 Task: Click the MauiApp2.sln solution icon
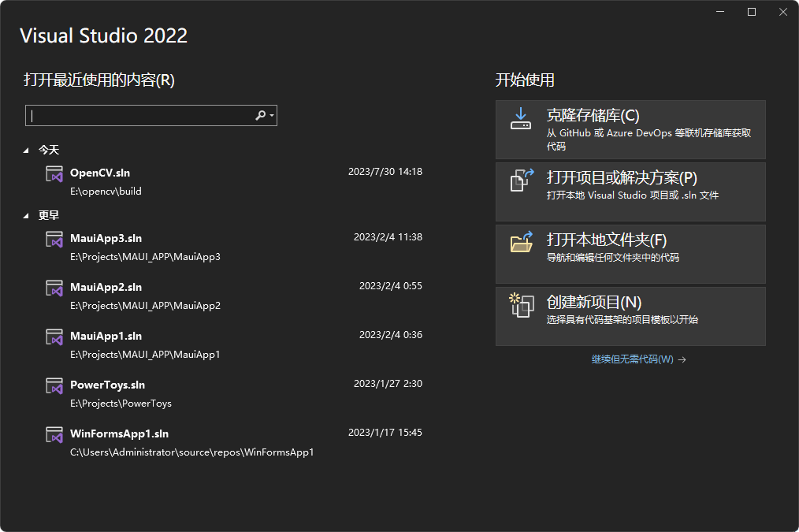pyautogui.click(x=54, y=288)
